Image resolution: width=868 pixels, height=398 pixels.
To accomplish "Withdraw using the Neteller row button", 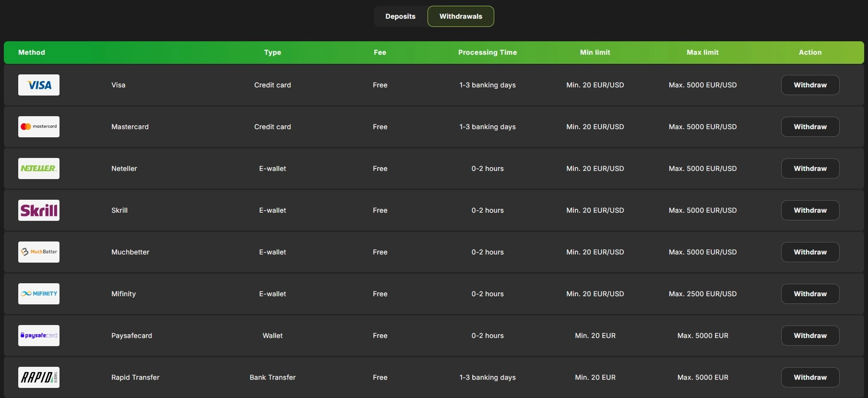I will coord(810,169).
